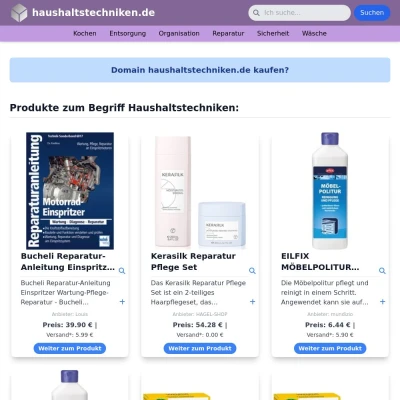Select the Organisation menu item
Viewport: 400px width, 400px height.
[x=179, y=33]
